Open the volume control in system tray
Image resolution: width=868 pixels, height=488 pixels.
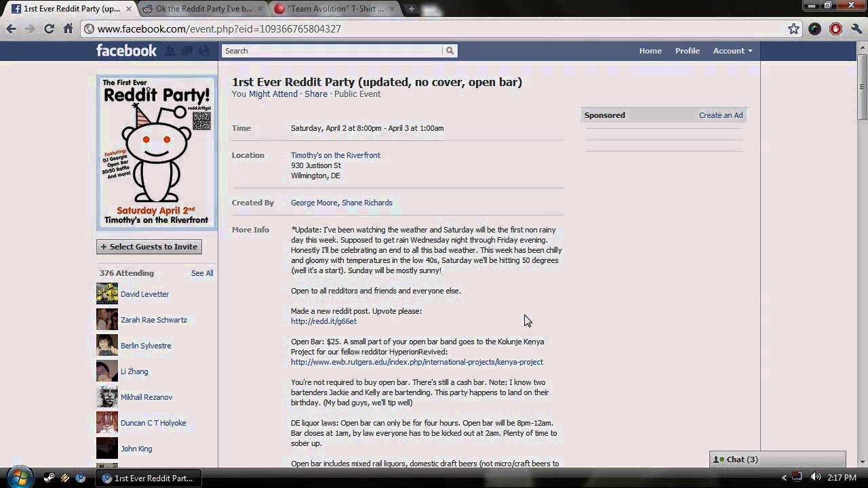click(815, 478)
